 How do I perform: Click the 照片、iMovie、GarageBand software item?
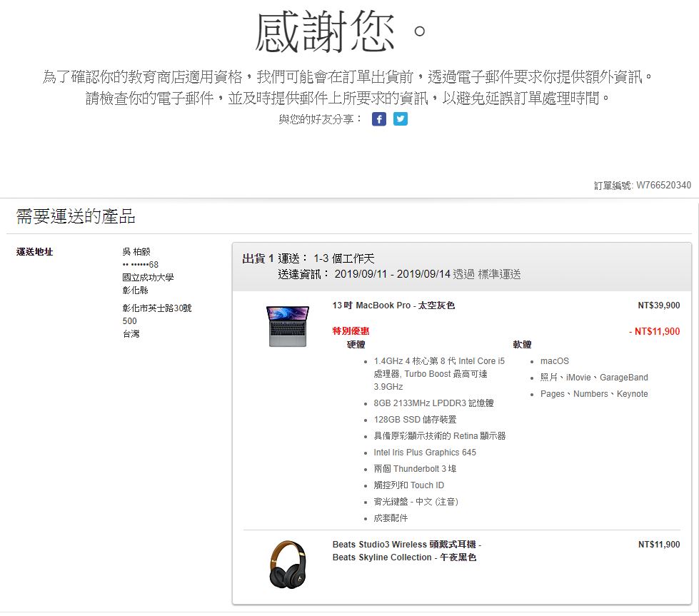pos(594,378)
